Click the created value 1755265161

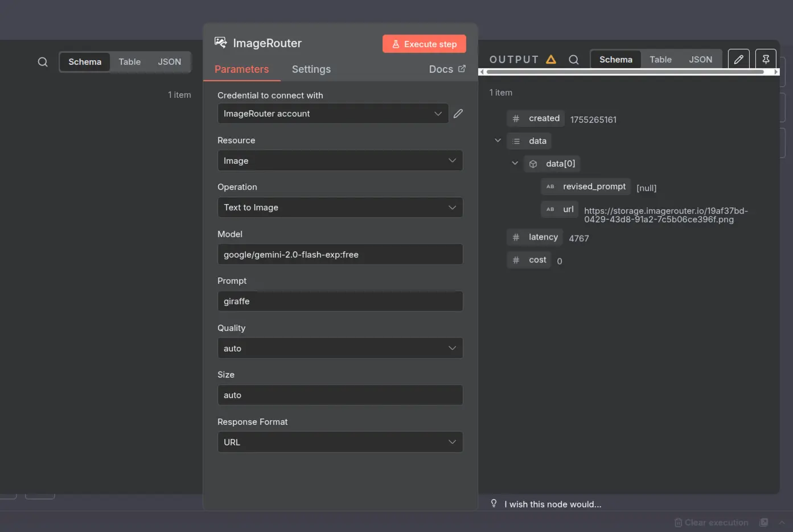pos(593,119)
